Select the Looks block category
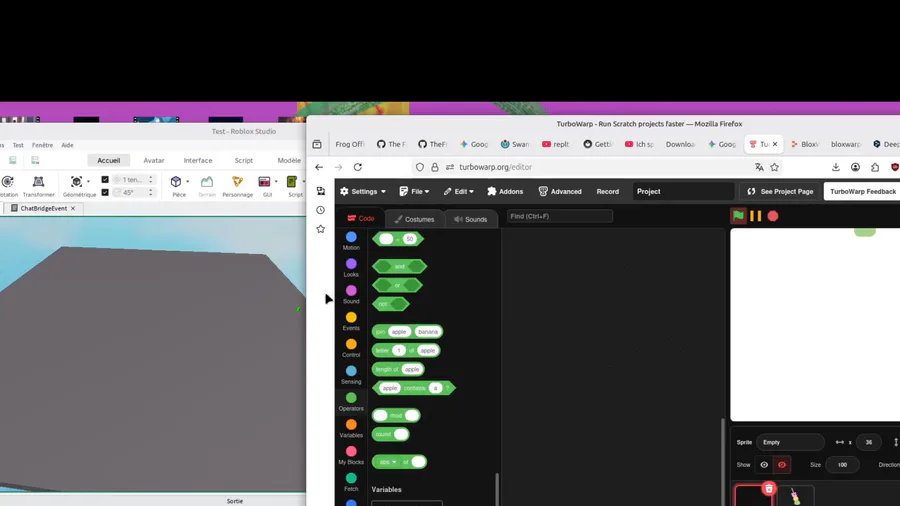 coord(351,268)
